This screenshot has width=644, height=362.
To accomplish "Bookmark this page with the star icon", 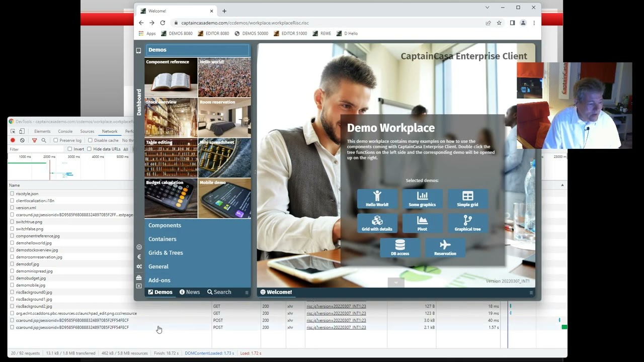I will tap(499, 23).
